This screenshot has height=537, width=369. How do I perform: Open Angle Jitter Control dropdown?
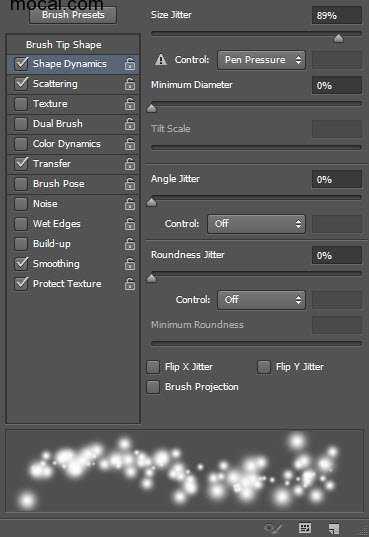256,224
